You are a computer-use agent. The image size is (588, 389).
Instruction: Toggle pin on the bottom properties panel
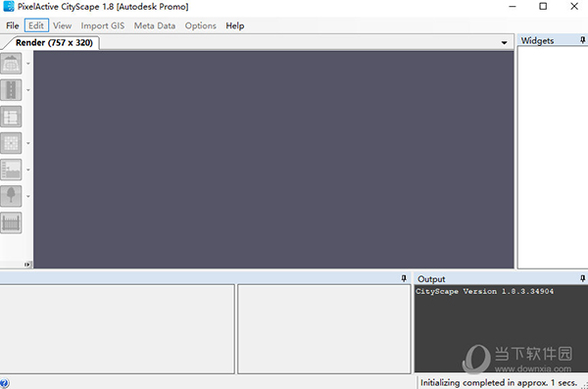click(404, 278)
